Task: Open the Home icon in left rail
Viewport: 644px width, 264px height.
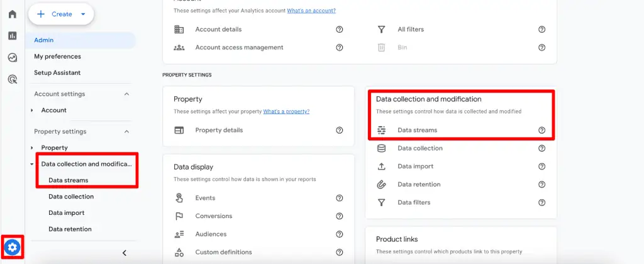Action: 13,14
